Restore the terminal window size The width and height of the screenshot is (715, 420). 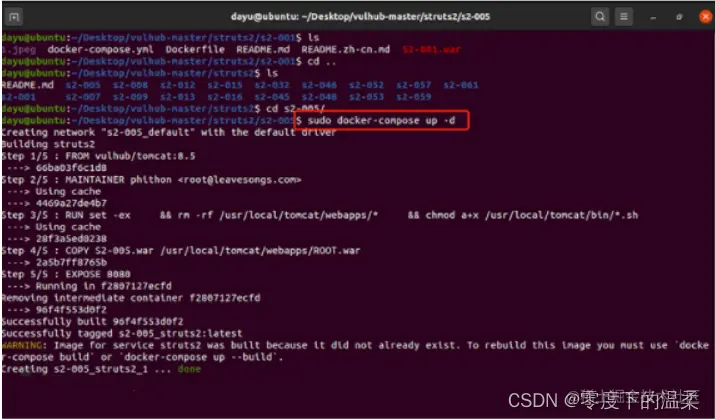click(679, 17)
